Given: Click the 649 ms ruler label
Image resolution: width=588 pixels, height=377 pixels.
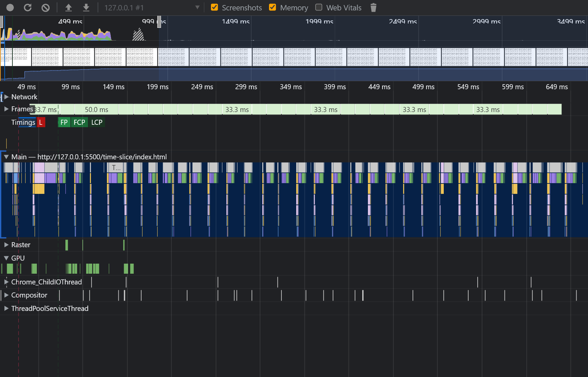Looking at the screenshot, I should (557, 87).
